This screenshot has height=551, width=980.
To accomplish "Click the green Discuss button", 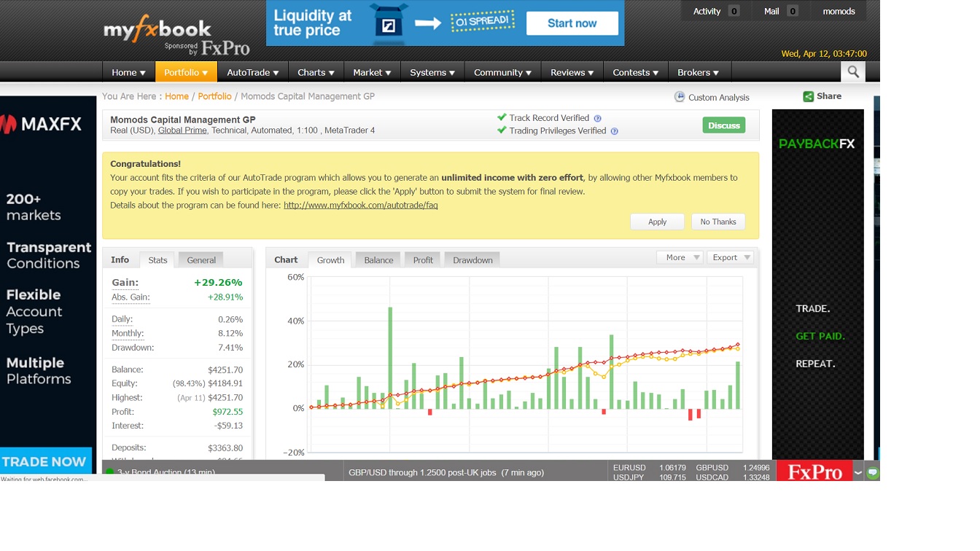I will coord(724,125).
